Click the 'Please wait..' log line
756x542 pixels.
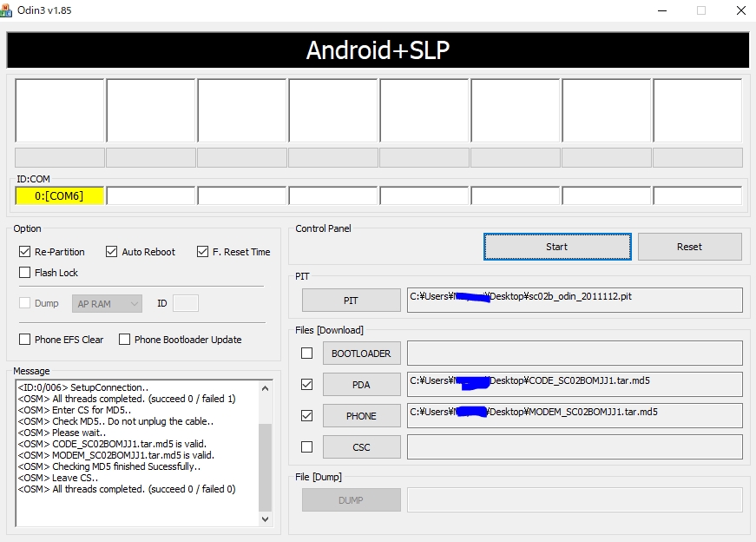point(62,433)
